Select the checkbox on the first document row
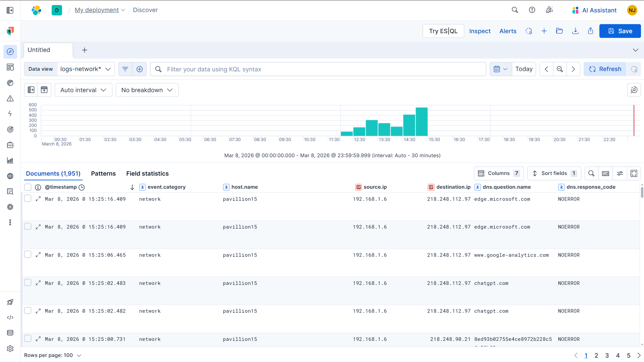The width and height of the screenshot is (644, 362). [28, 198]
